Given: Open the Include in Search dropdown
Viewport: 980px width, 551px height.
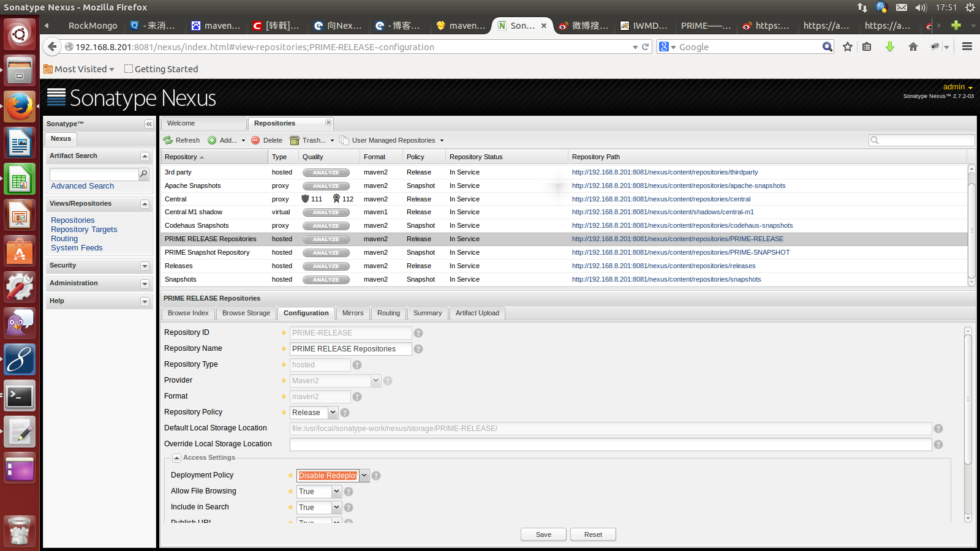Looking at the screenshot, I should coord(336,508).
